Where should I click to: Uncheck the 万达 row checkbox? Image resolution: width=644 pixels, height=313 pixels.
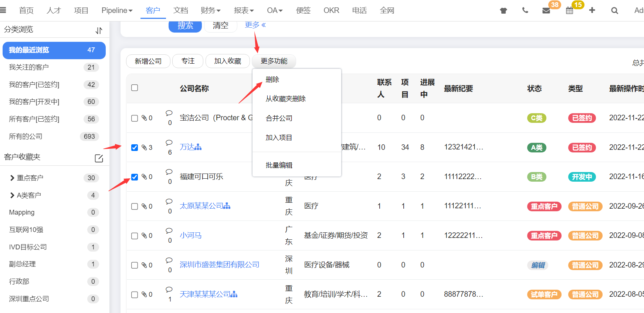[x=135, y=147]
